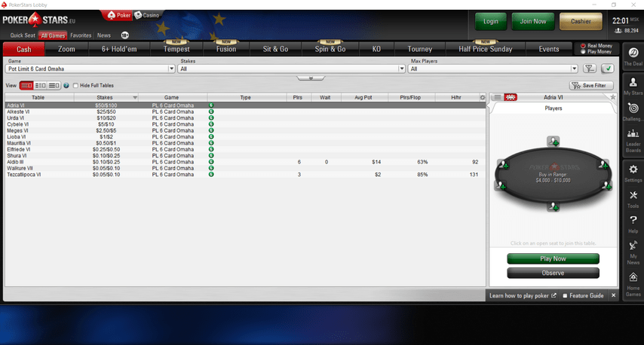
Task: Click the Save Filter button
Action: pos(591,85)
